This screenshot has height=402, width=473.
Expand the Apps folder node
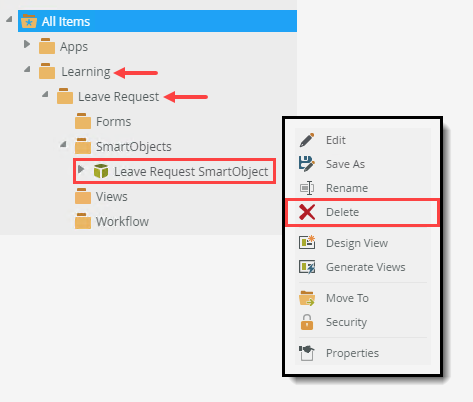(x=27, y=44)
